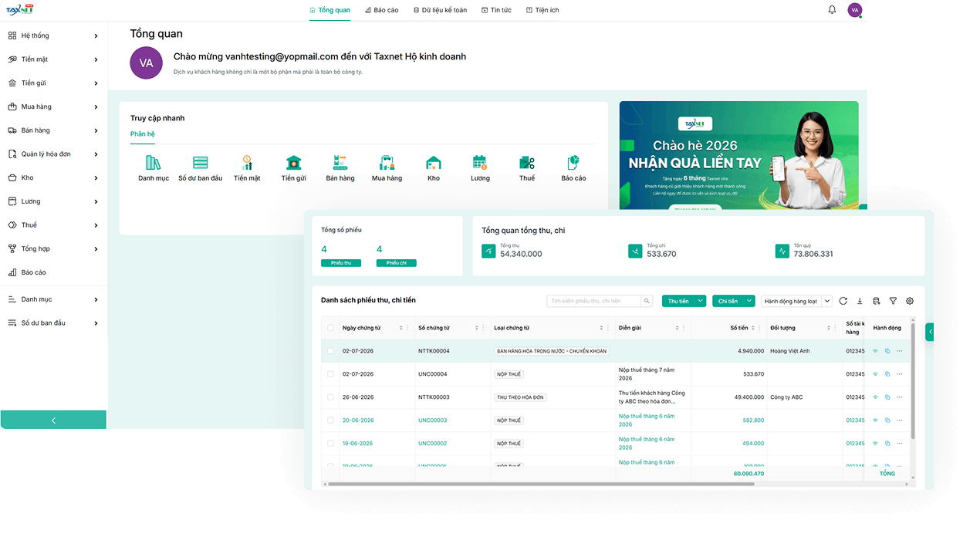
Task: Click the teal side panel collapse arrow
Action: point(930,332)
